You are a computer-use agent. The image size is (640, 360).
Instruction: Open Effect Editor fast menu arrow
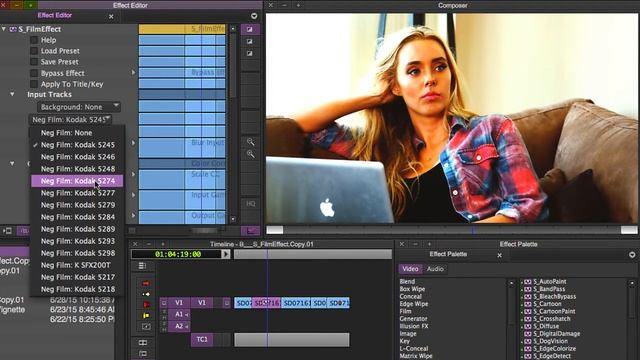254,16
